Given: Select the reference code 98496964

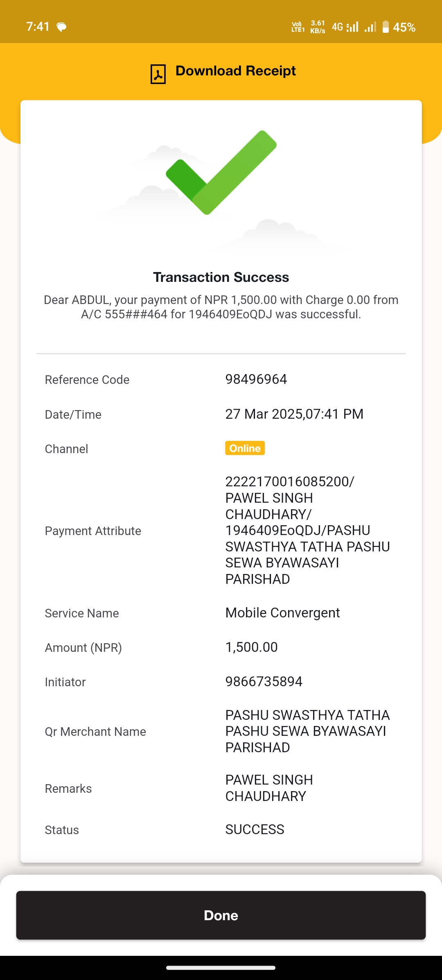Looking at the screenshot, I should [x=256, y=379].
